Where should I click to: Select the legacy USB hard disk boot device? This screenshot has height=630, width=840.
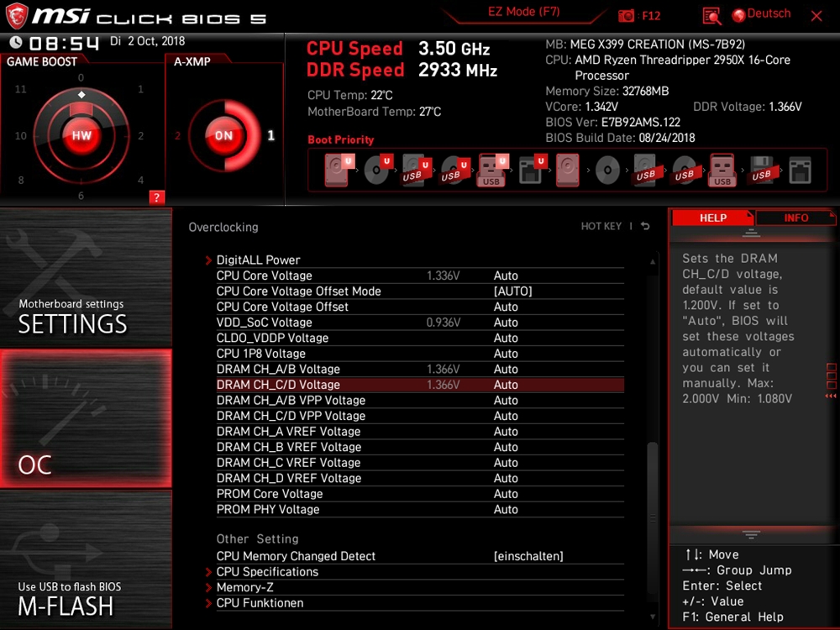(x=645, y=170)
